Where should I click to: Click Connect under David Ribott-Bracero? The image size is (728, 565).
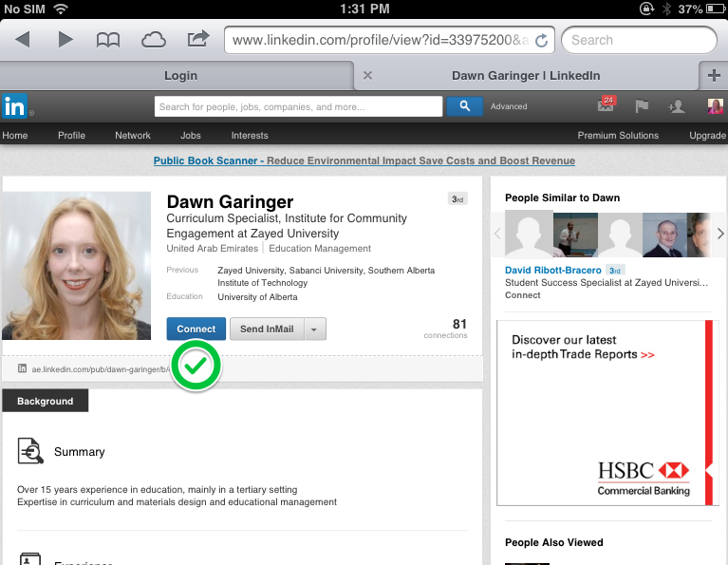[523, 295]
